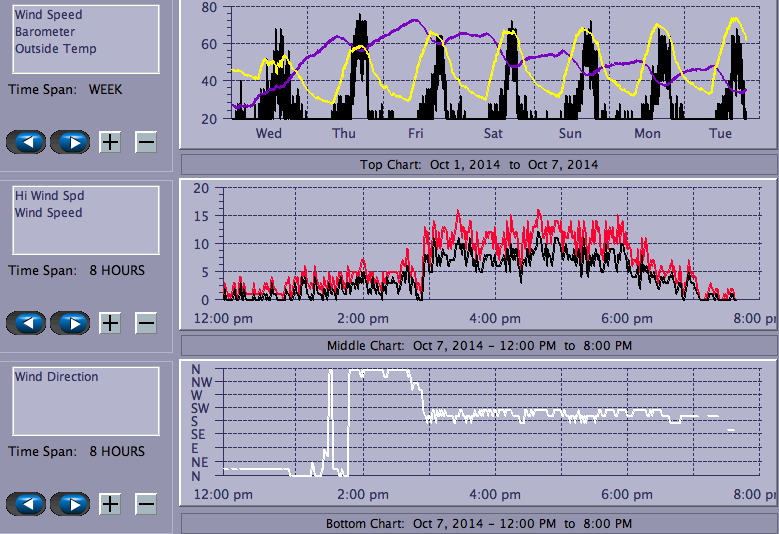779x534 pixels.
Task: Decrease time span of middle chart
Action: pyautogui.click(x=146, y=323)
